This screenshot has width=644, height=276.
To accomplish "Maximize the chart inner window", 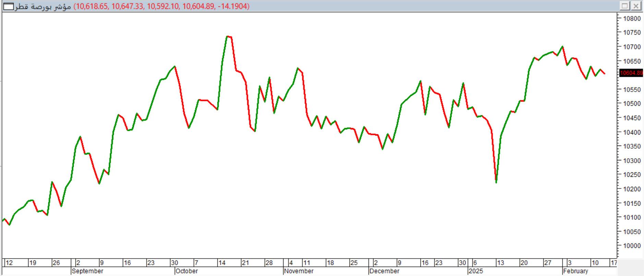I will tap(624, 6).
